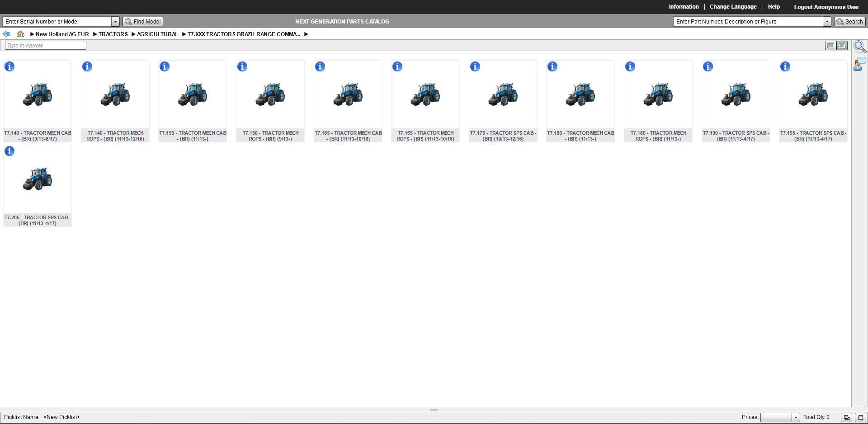The image size is (868, 424).
Task: Open the magnifier search side panel
Action: [x=860, y=47]
